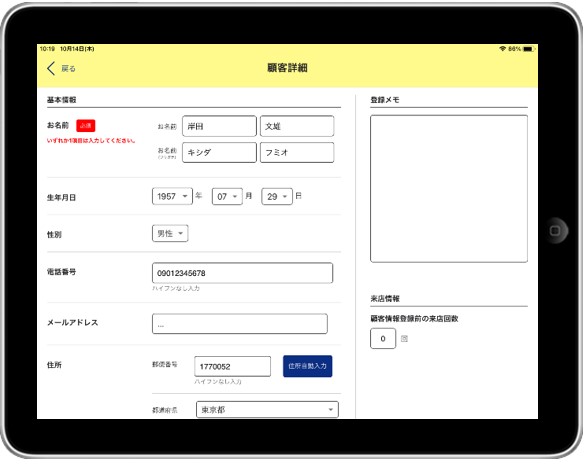This screenshot has height=469, width=588.
Task: Tap the Wi-Fi icon in status bar
Action: [x=503, y=49]
